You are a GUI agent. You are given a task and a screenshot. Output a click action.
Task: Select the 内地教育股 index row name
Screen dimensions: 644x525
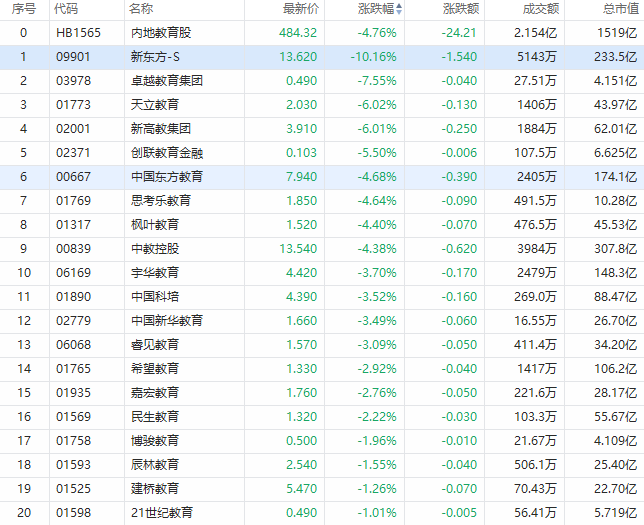point(161,33)
